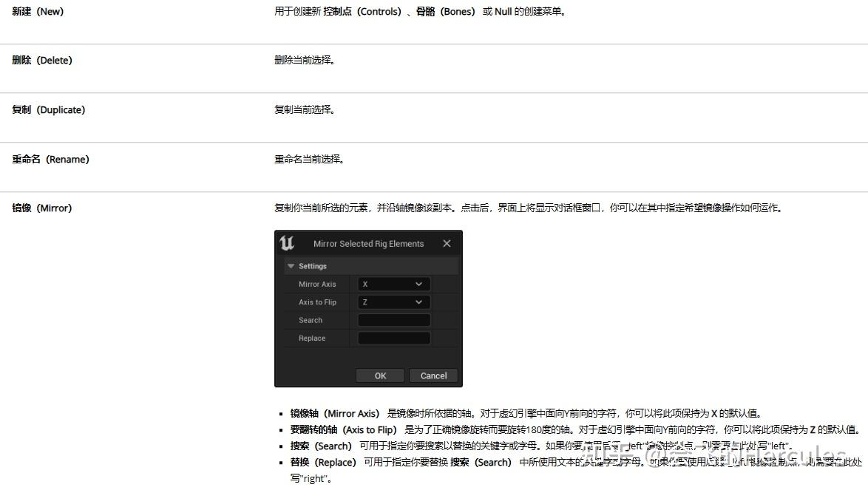Screen dimensions: 868x490
Task: Collapse the Settings section triangle
Action: click(291, 266)
